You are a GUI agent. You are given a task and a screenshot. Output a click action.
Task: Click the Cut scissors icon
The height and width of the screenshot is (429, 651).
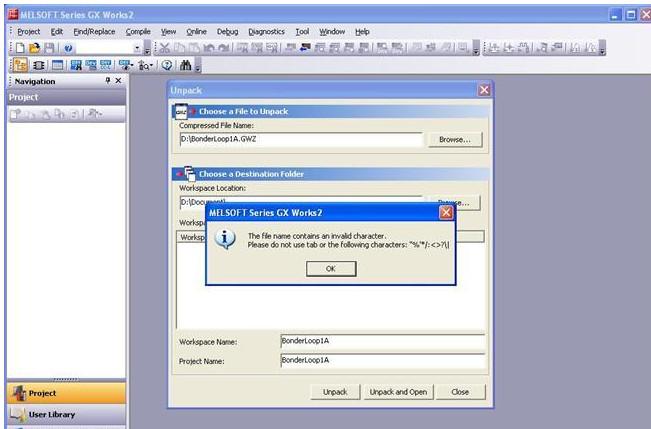(164, 48)
